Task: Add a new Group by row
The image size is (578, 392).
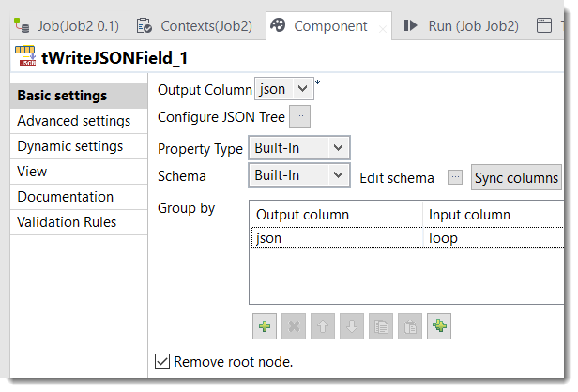Action: click(264, 326)
